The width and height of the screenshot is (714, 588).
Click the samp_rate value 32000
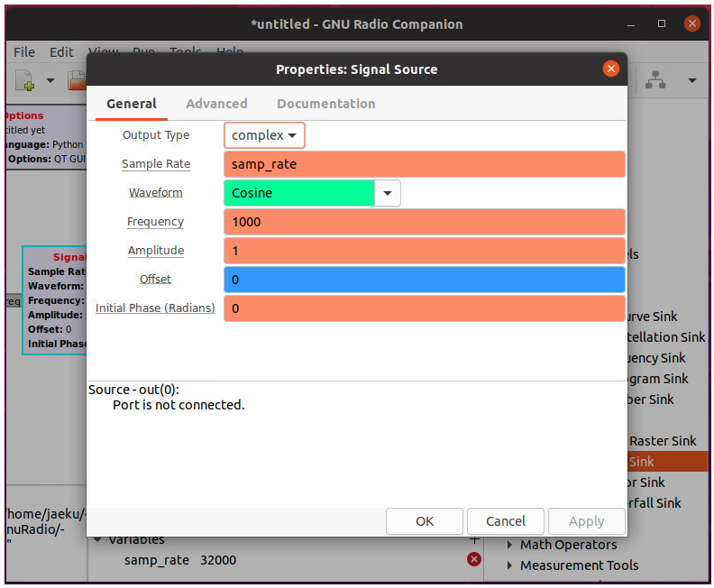(218, 560)
